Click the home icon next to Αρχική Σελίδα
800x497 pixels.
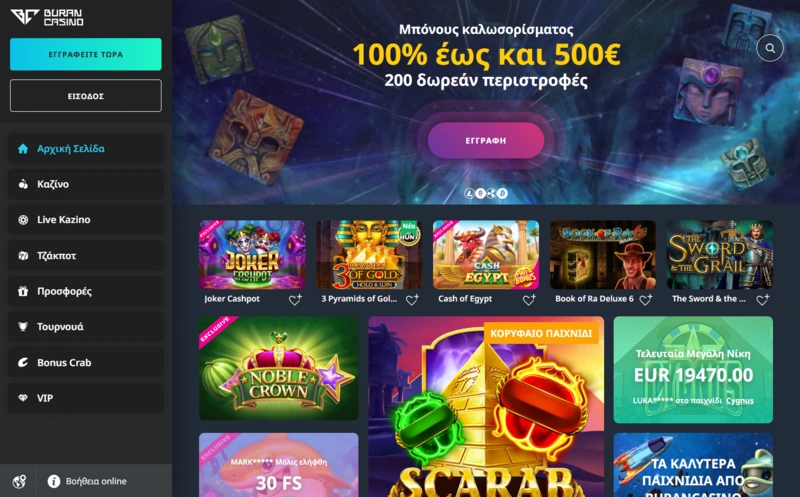click(23, 148)
